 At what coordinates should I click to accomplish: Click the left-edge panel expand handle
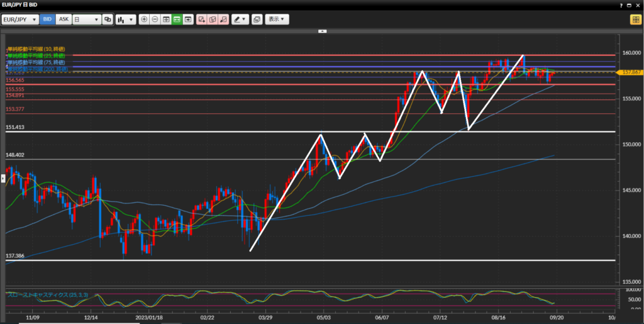click(2, 179)
